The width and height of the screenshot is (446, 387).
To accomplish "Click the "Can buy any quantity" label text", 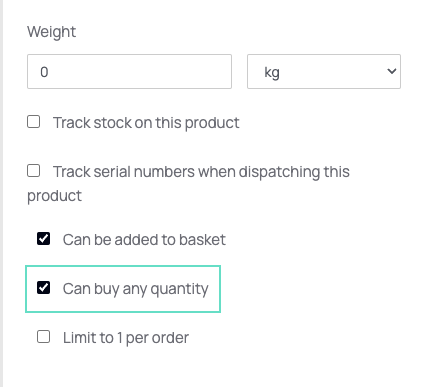I will pos(136,289).
